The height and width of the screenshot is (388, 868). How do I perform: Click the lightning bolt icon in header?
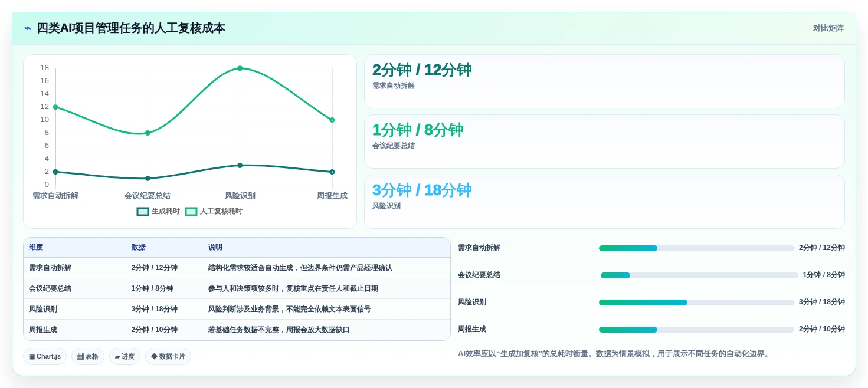(28, 28)
